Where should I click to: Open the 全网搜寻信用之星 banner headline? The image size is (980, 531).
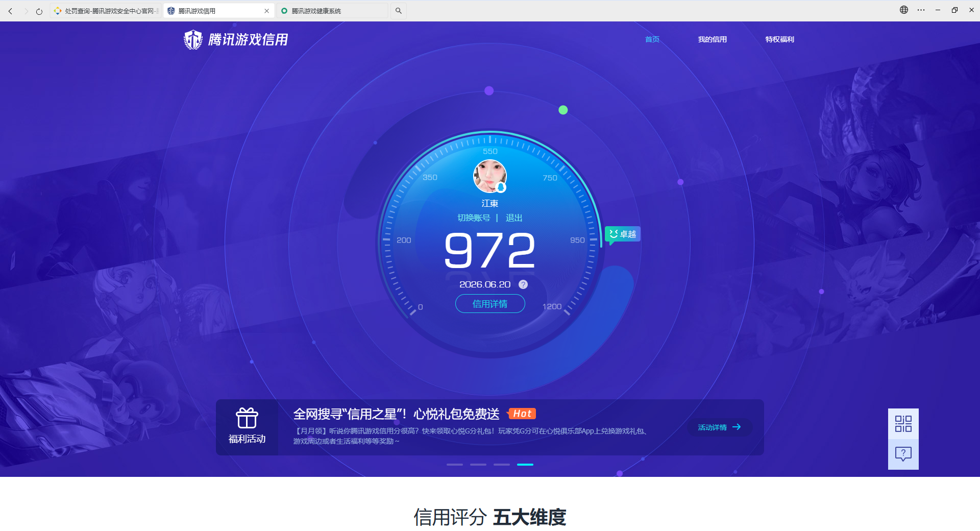pos(396,414)
